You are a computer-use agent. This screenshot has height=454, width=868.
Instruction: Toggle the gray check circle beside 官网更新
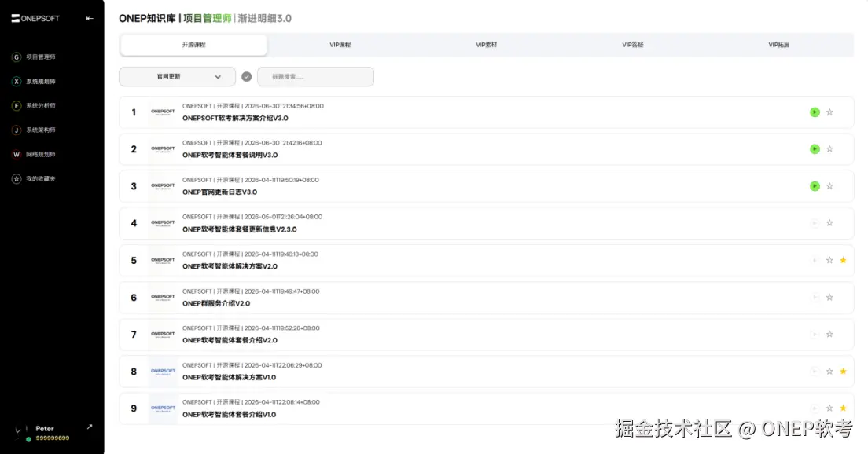click(247, 77)
